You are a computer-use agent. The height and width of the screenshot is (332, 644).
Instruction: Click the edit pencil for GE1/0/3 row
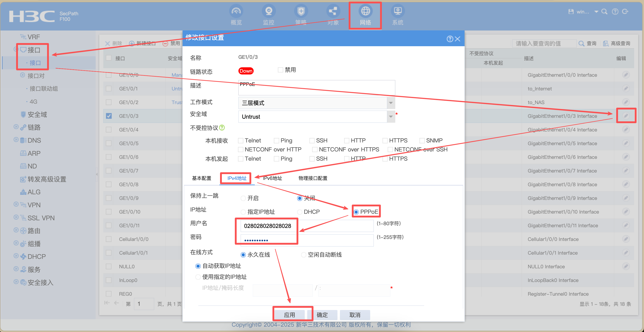pos(626,116)
